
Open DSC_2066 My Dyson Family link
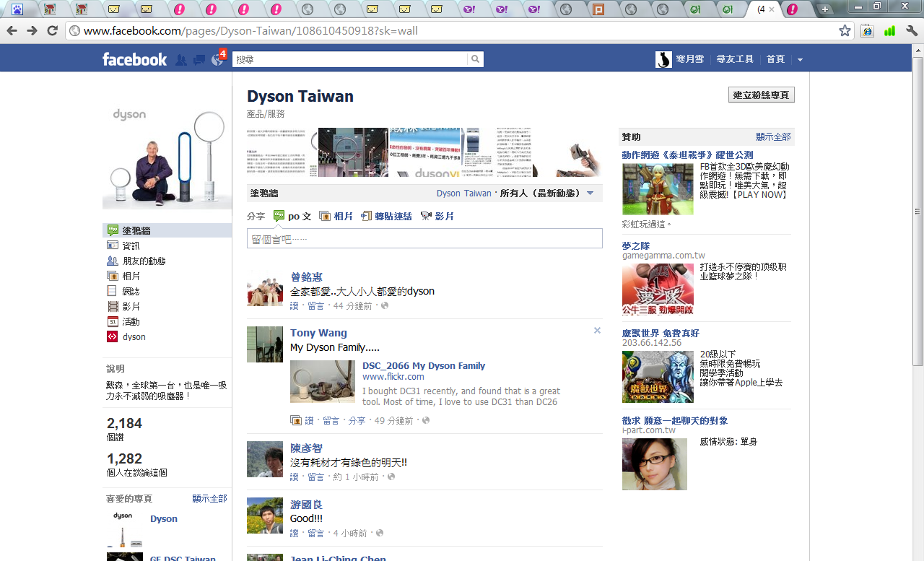point(424,366)
